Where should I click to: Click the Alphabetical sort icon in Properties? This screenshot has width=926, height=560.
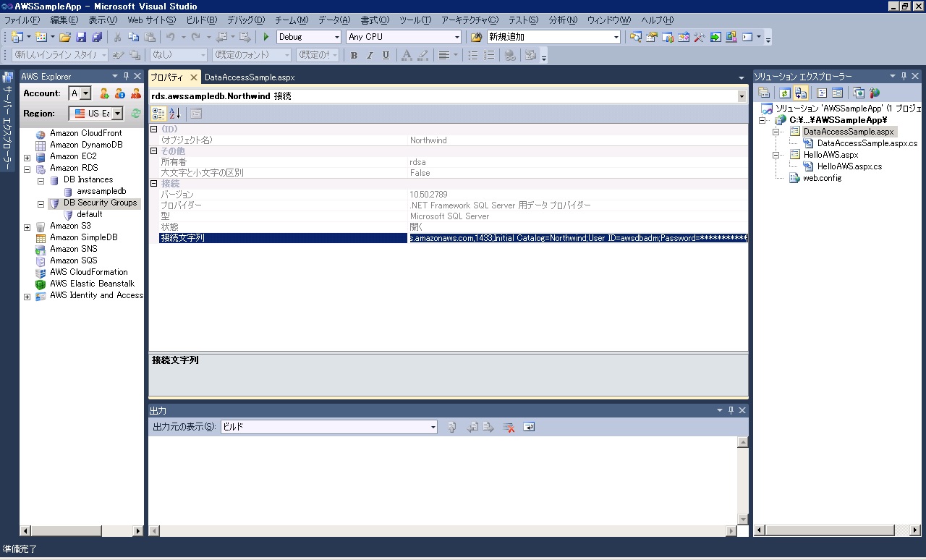pos(175,114)
